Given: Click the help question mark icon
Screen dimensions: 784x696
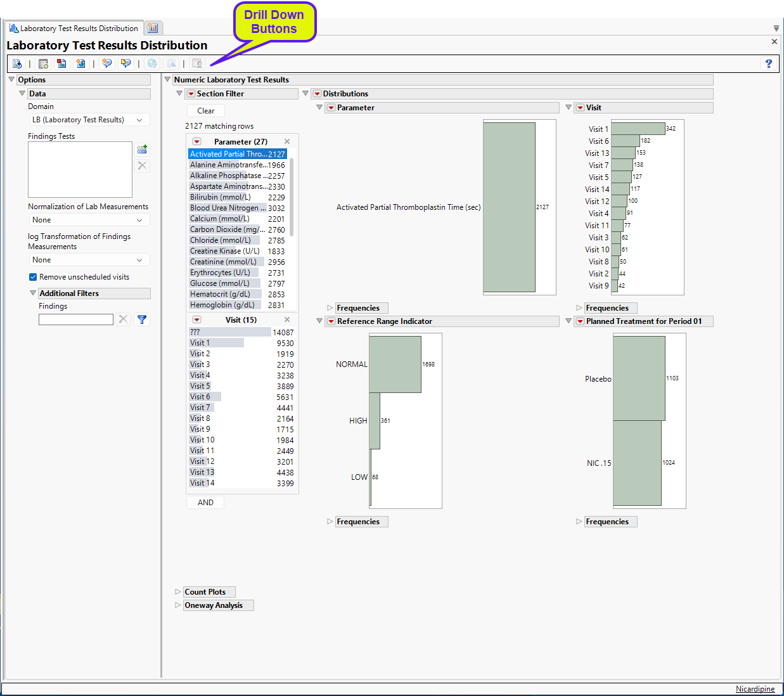Looking at the screenshot, I should pos(768,63).
